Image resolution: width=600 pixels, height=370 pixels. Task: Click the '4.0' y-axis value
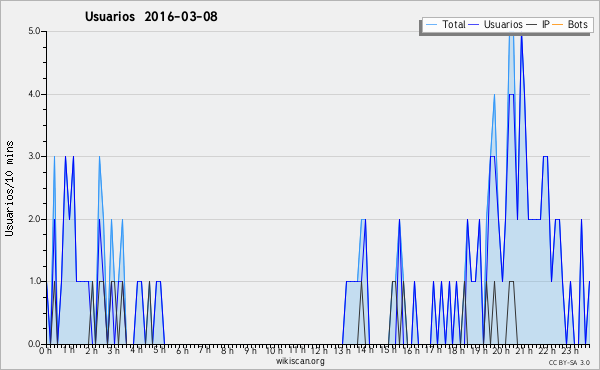[x=34, y=94]
